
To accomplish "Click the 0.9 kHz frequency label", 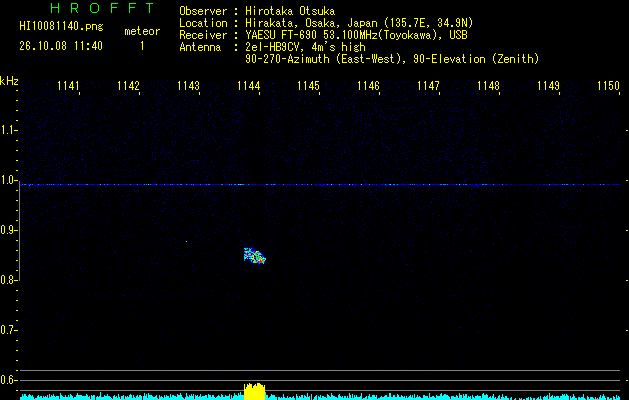I will click(x=8, y=230).
